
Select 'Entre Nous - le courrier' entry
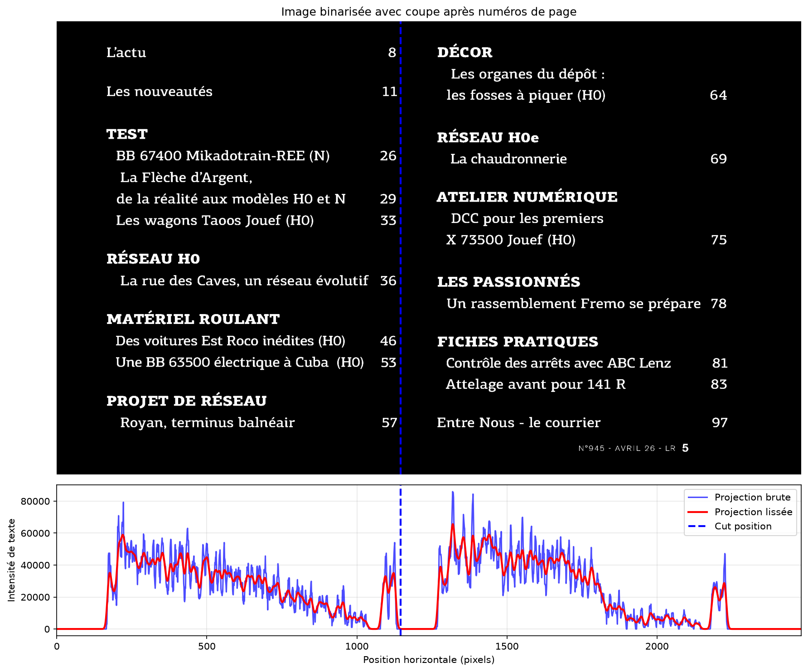click(x=518, y=423)
